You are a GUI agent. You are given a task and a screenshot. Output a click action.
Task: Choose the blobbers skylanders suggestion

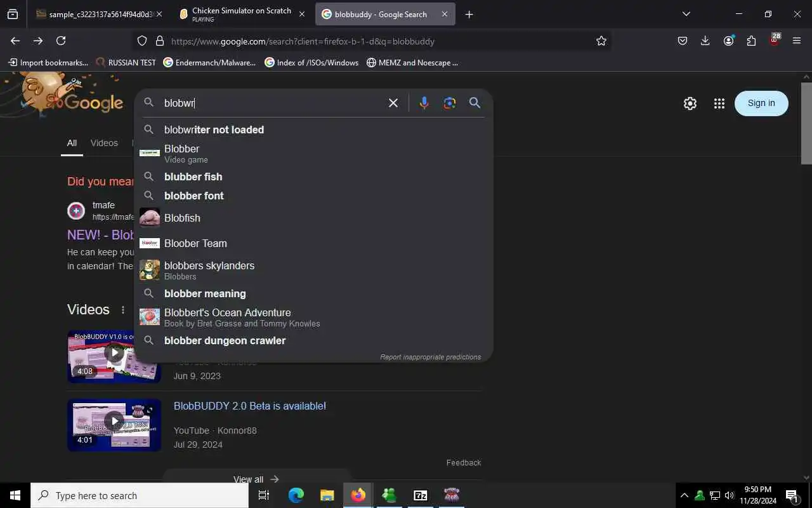tap(313, 270)
